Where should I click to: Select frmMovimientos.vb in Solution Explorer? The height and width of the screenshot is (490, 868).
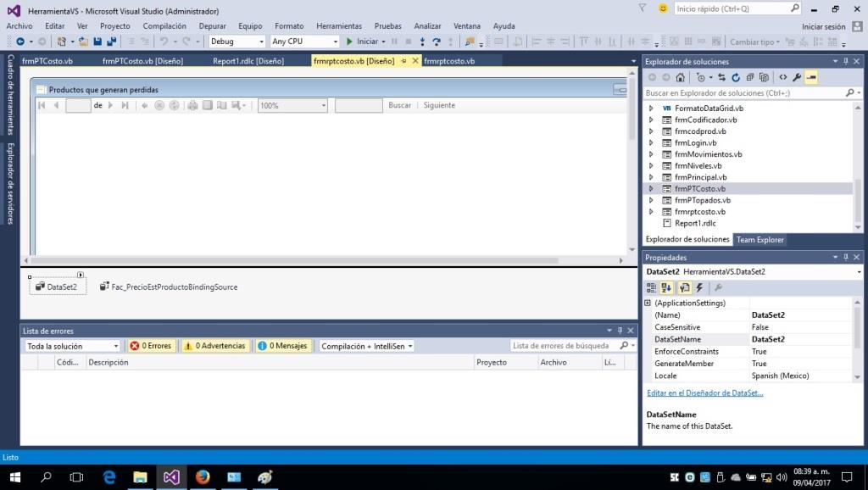tap(708, 154)
